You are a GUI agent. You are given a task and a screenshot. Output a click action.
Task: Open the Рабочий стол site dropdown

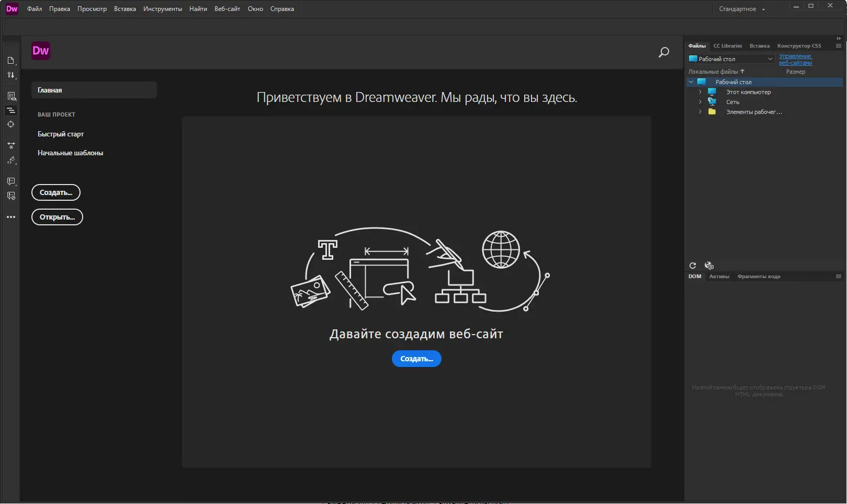(731, 59)
